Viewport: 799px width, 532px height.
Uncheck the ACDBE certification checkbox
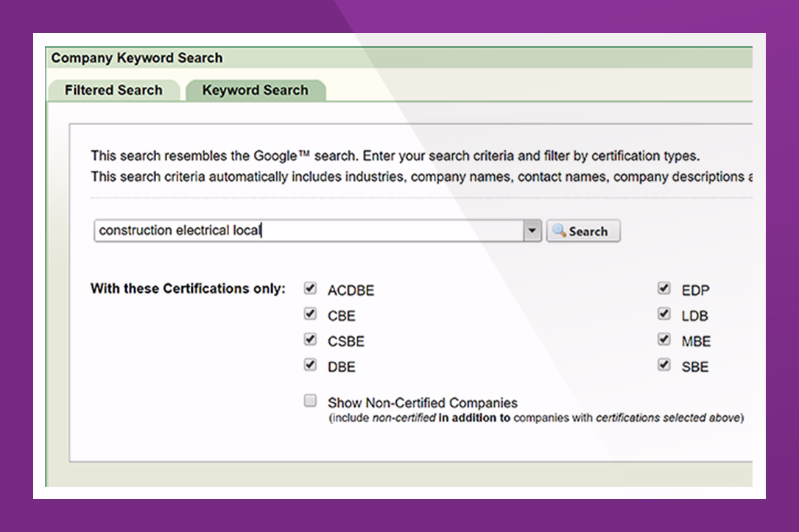click(310, 288)
